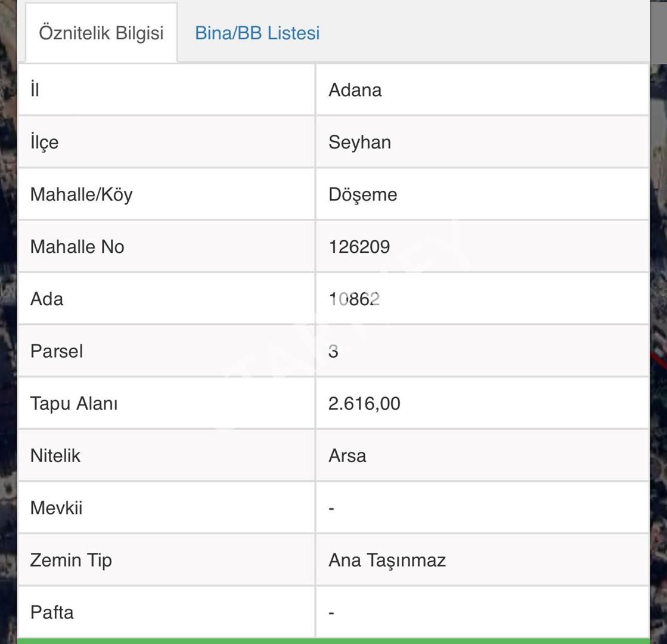Click the green bar below the table
The height and width of the screenshot is (644, 667).
pos(333,641)
